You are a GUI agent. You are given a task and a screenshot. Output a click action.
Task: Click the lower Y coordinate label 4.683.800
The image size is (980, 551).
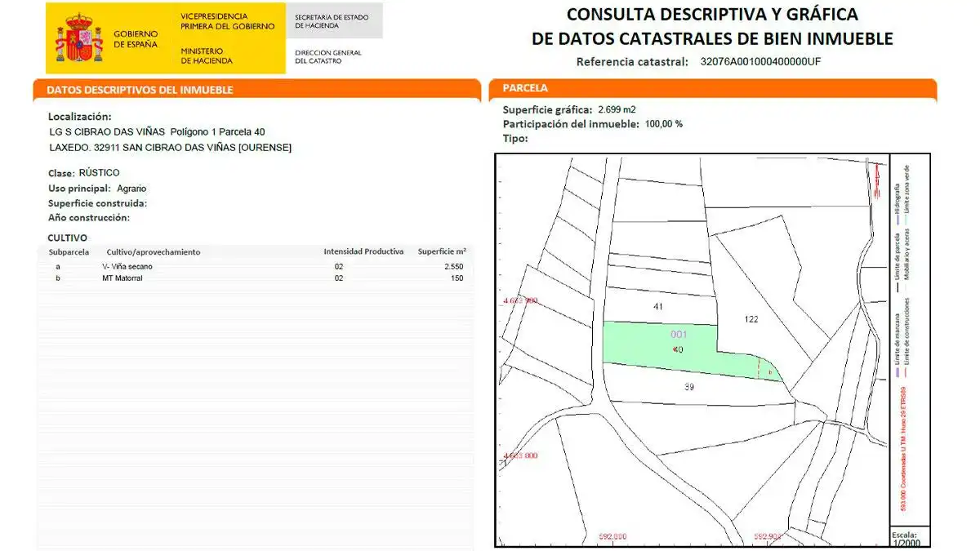tap(520, 455)
